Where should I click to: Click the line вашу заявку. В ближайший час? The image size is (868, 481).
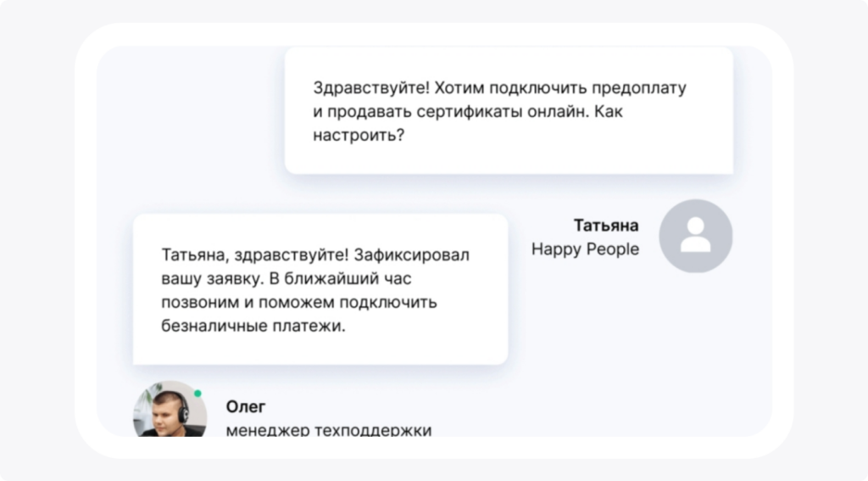pyautogui.click(x=287, y=279)
